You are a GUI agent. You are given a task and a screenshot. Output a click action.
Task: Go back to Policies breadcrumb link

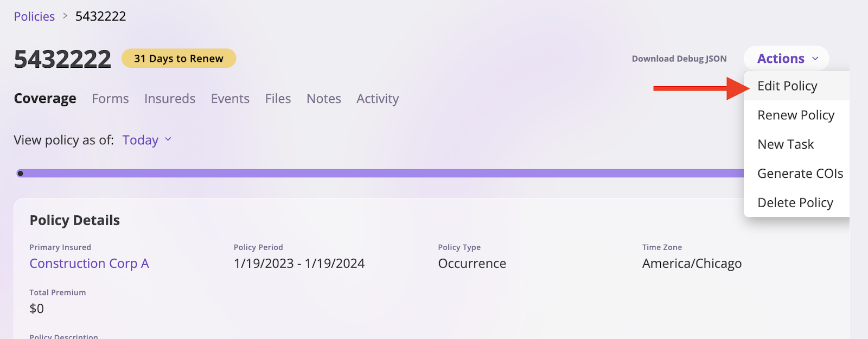click(34, 16)
